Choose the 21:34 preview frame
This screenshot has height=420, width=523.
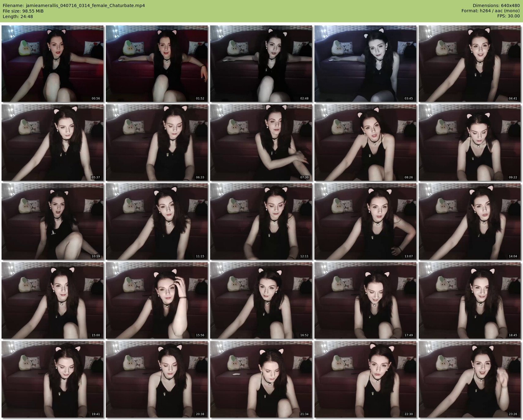coord(261,379)
